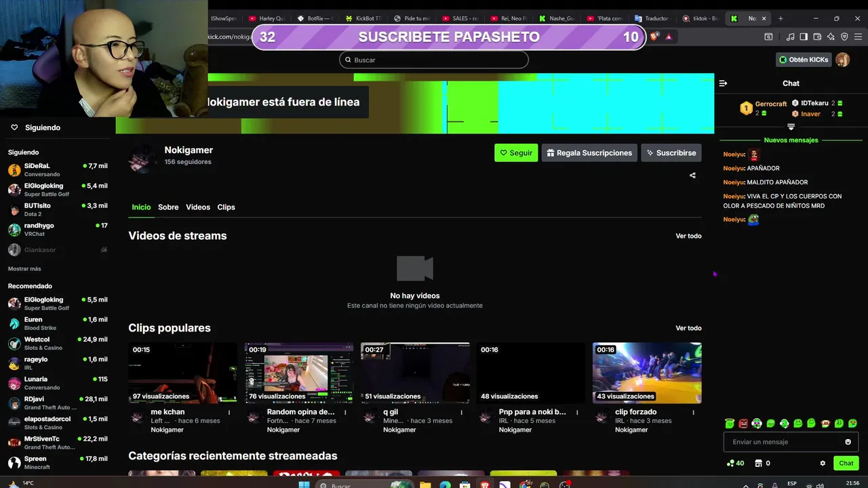Viewport: 868px width, 488px height.
Task: Open SiDeRaL channel in the sidebar
Action: tap(58, 170)
